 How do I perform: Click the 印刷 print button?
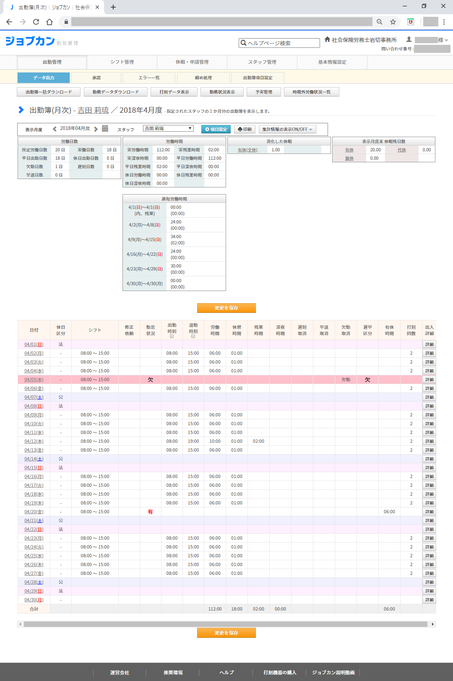coord(245,129)
